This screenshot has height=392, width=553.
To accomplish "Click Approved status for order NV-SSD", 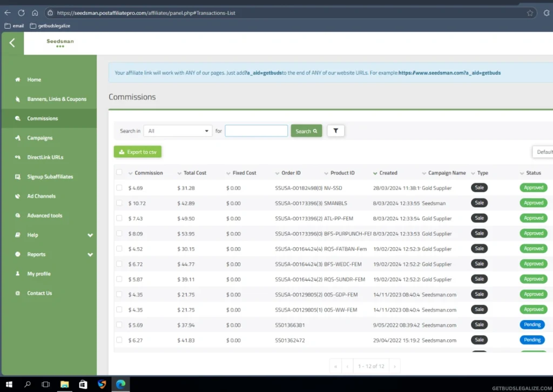I will coord(533,187).
